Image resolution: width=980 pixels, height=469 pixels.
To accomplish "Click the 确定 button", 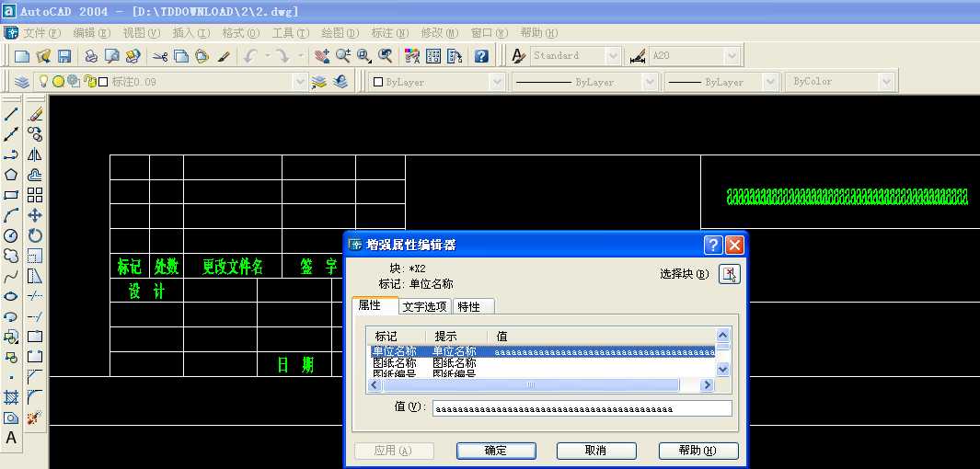I will [496, 451].
